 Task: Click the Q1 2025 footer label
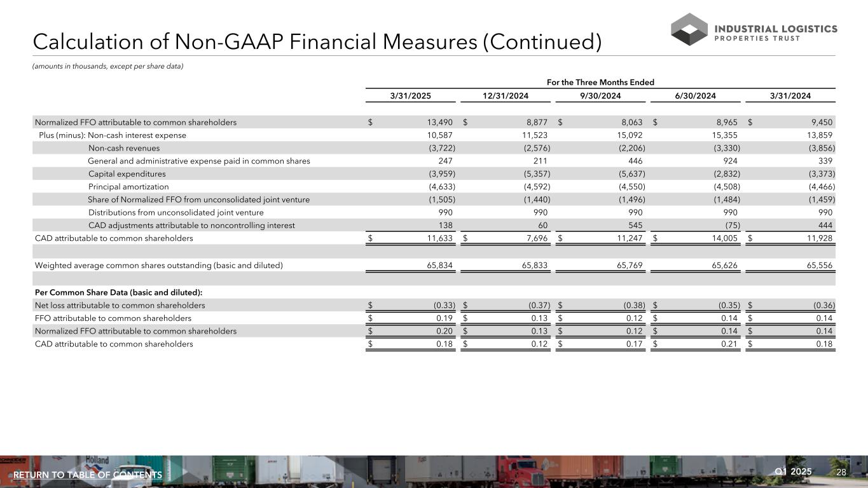click(794, 471)
